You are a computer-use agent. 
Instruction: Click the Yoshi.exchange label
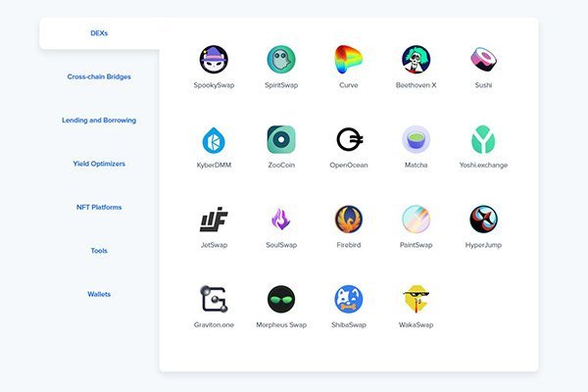[483, 165]
